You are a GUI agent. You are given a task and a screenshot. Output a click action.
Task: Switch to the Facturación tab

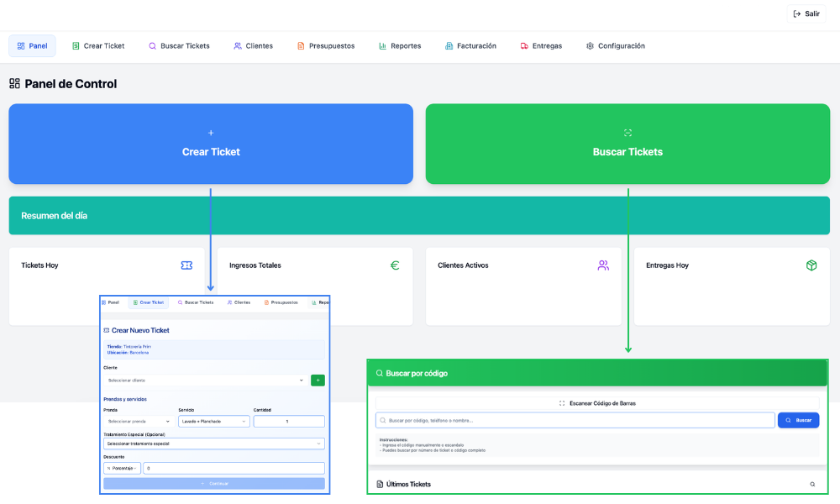tap(470, 46)
